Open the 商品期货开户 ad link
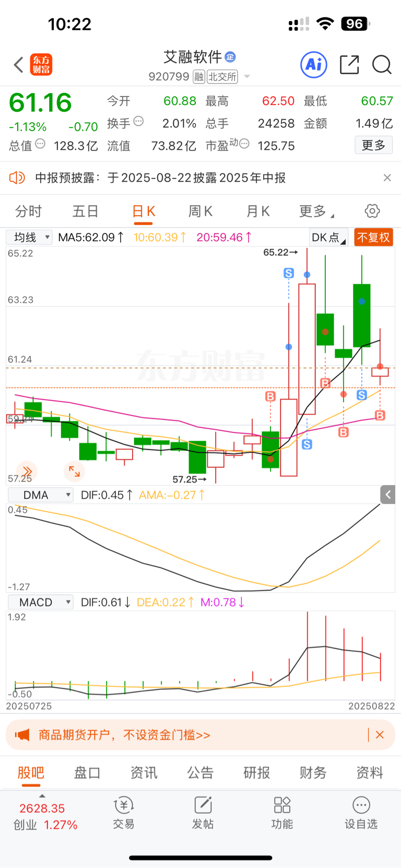This screenshot has height=868, width=401. 124,735
